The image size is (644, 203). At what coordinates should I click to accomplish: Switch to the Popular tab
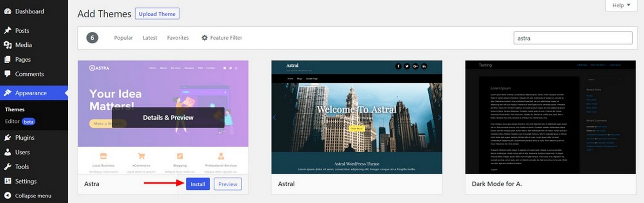click(124, 38)
